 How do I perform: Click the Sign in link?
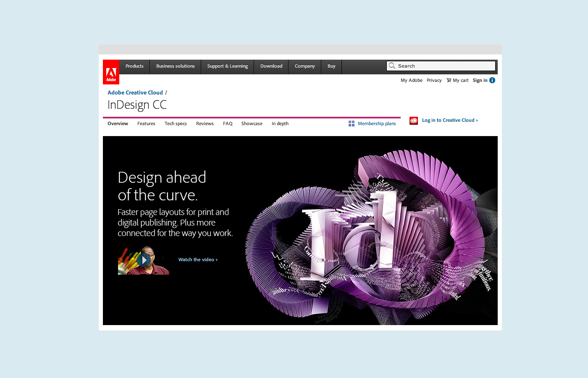click(x=480, y=80)
